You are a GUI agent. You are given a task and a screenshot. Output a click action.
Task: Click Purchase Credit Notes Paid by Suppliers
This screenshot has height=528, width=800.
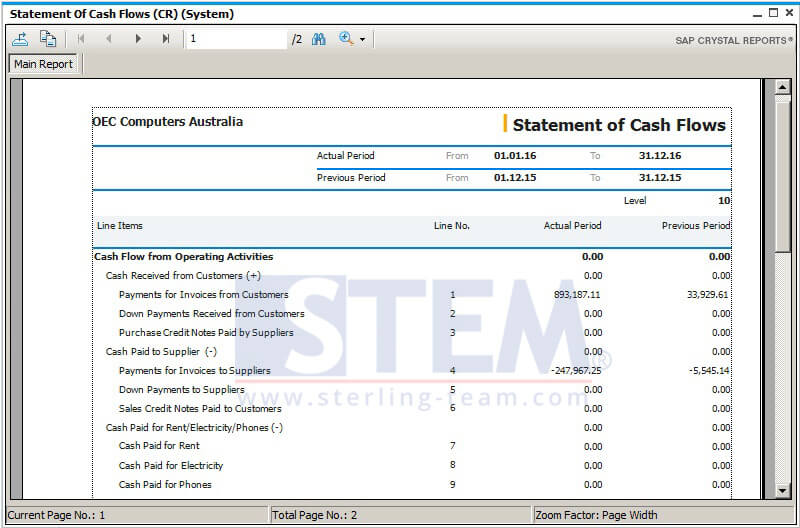(206, 333)
